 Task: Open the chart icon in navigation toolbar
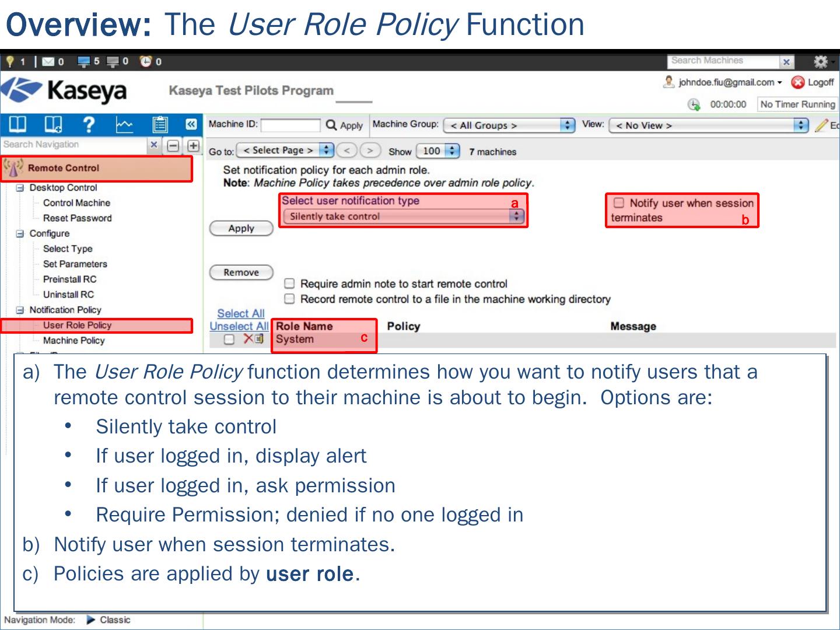pyautogui.click(x=124, y=124)
